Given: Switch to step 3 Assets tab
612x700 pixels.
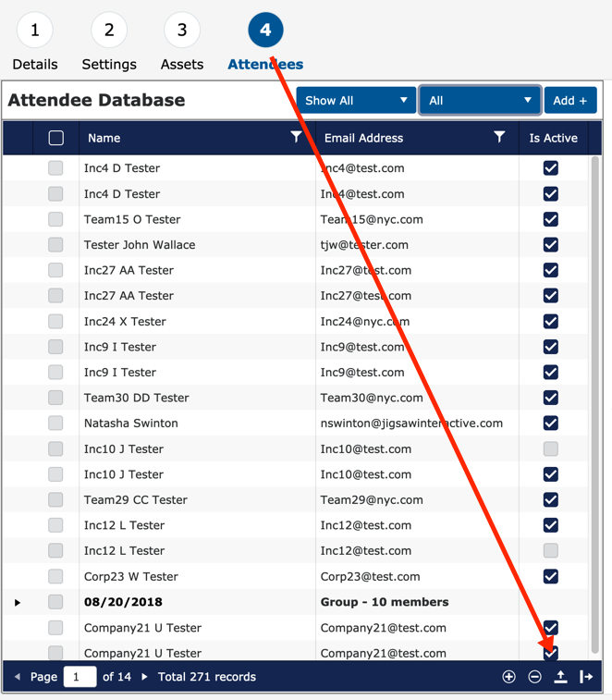Looking at the screenshot, I should (182, 31).
